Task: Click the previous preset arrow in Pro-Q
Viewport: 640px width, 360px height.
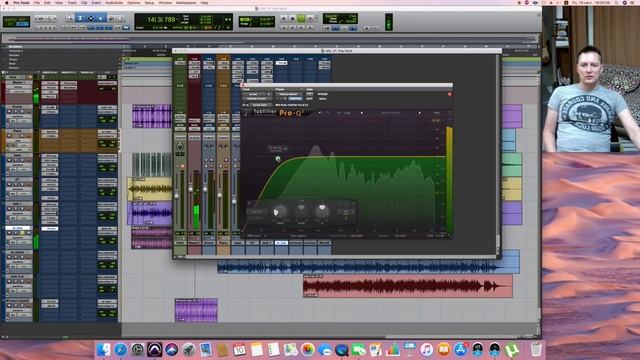Action: tap(362, 113)
